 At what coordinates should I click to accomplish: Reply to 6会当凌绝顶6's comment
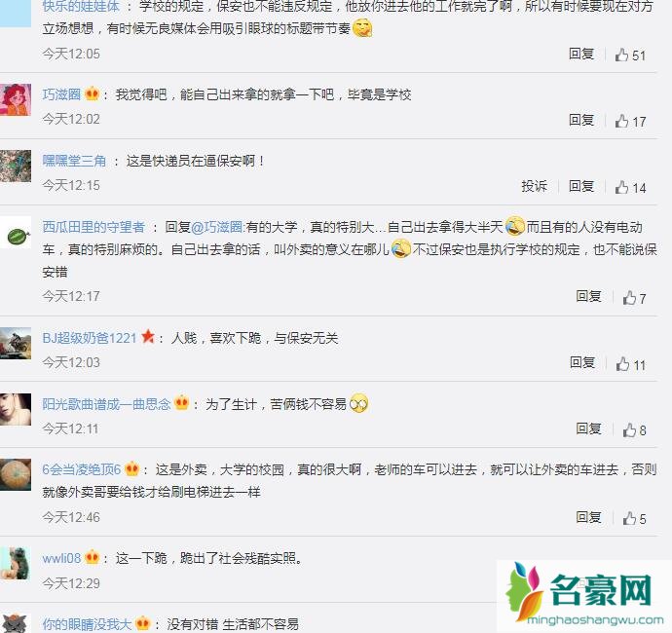pyautogui.click(x=588, y=517)
